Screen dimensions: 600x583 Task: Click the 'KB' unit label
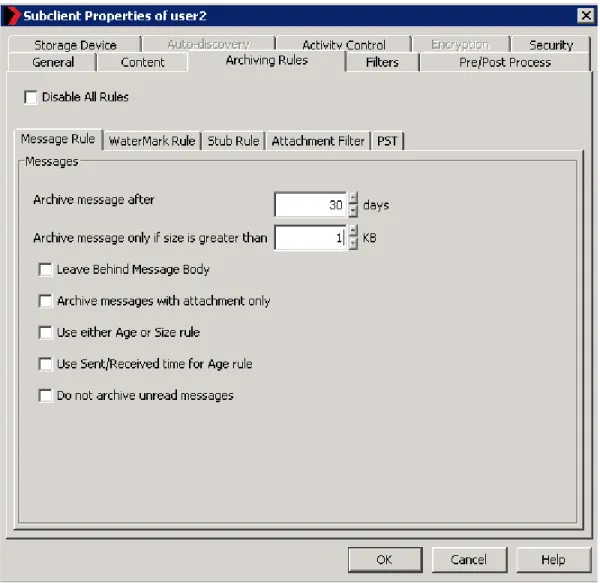coord(369,238)
